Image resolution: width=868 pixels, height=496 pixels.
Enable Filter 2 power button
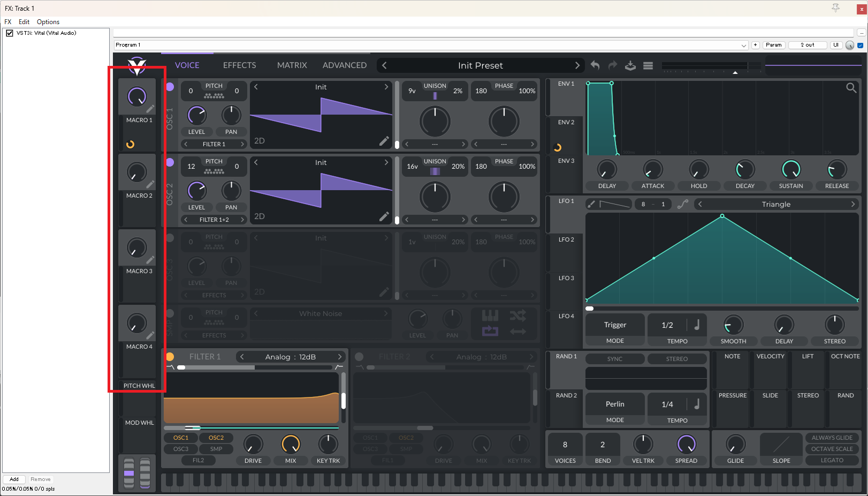pos(359,357)
